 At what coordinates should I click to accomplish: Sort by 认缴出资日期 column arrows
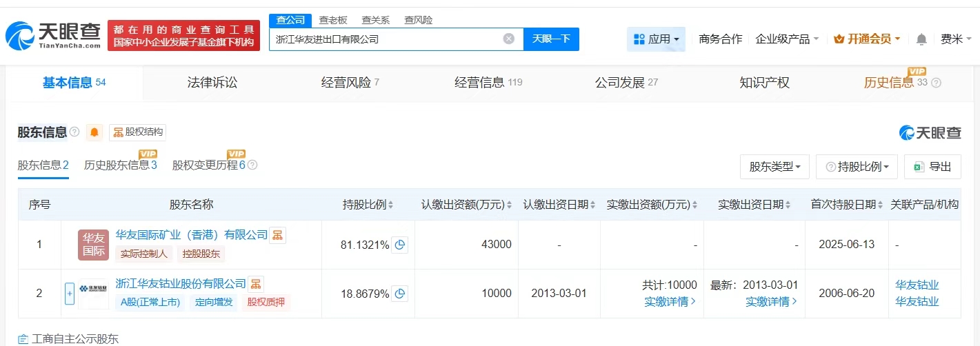[x=593, y=205]
